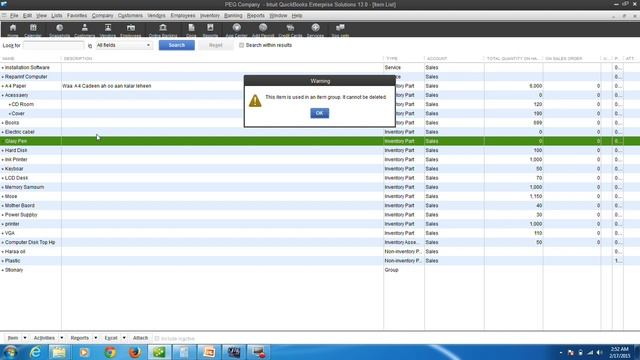Viewport: 640px width, 360px height.
Task: Open the Docs toolbar icon
Action: [x=191, y=29]
